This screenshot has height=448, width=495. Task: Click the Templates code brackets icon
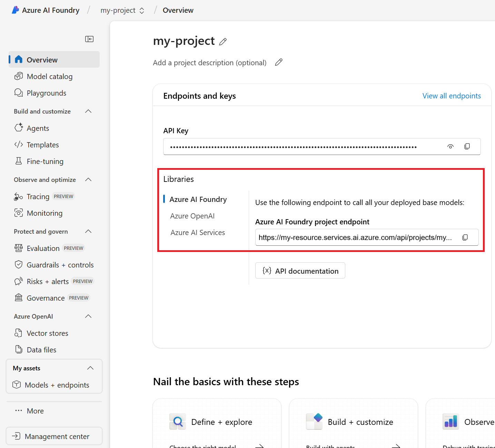pos(19,144)
